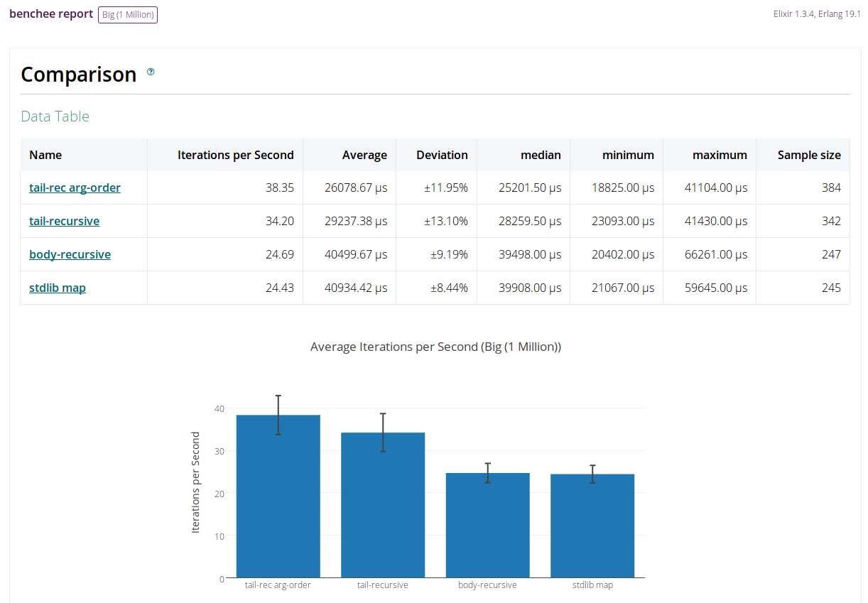Click the chart title Average Iterations per Second

click(435, 347)
